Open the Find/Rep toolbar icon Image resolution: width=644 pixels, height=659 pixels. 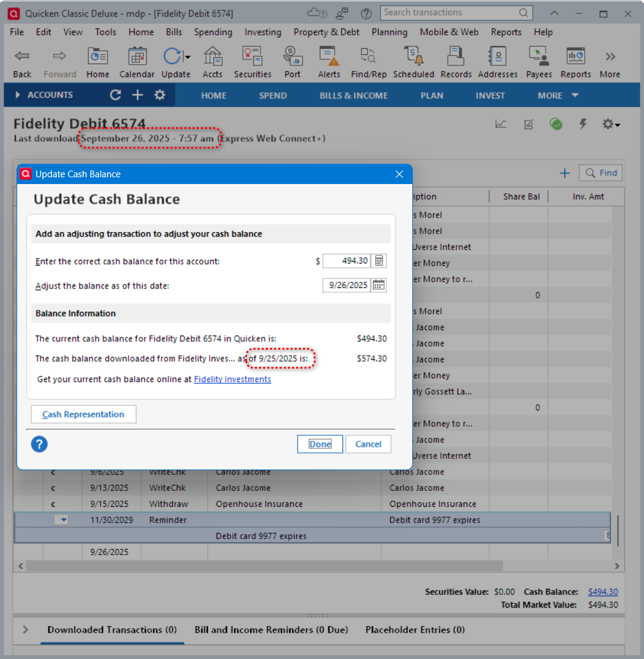(368, 56)
